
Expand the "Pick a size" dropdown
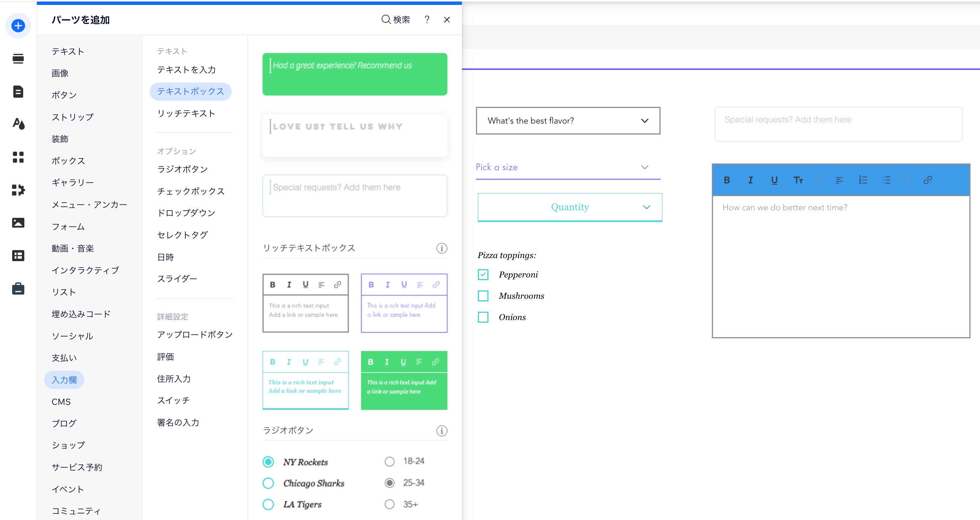[567, 167]
